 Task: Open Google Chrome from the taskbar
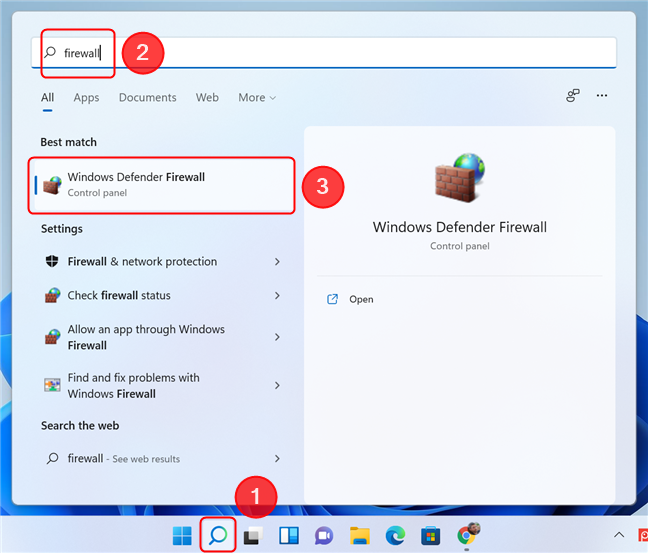coord(467,535)
